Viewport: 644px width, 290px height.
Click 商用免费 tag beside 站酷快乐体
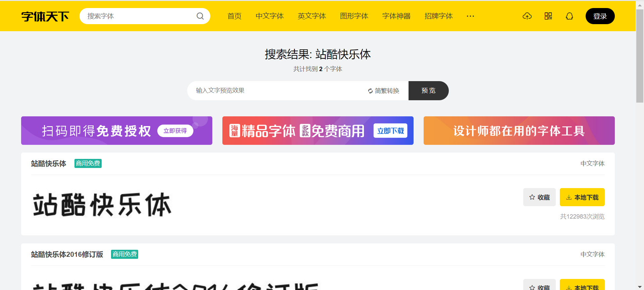[x=88, y=163]
